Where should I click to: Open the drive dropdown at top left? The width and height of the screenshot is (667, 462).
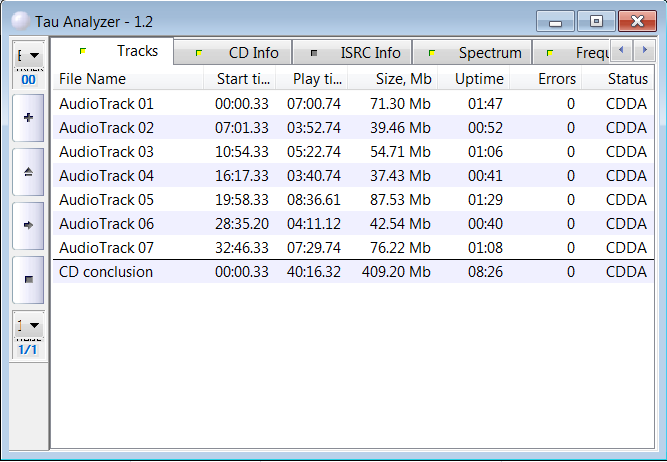[28, 55]
